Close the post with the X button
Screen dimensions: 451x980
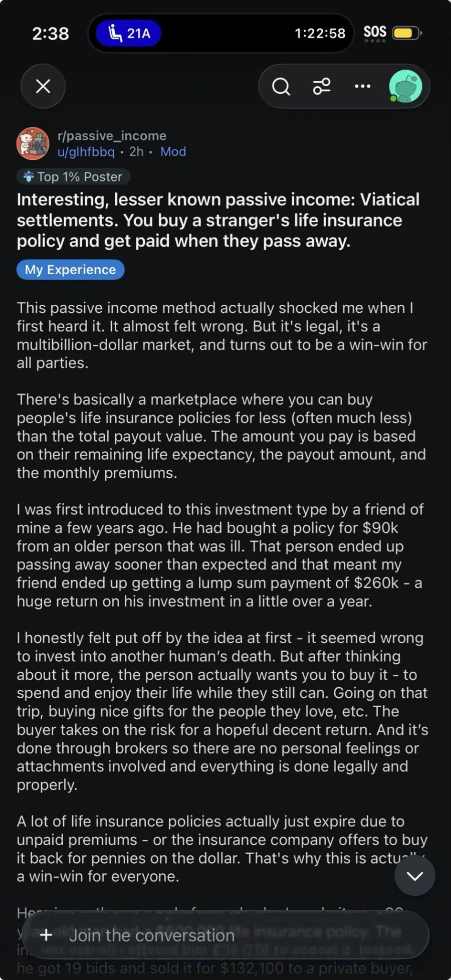point(43,86)
